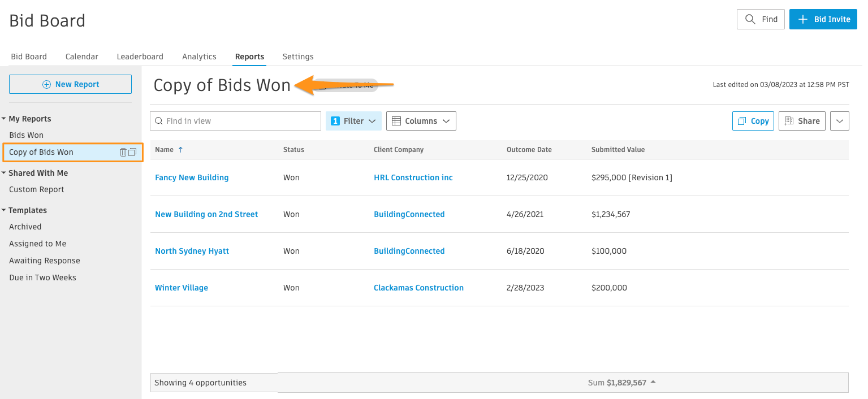
Task: Delete the Copy of Bids Won report
Action: [123, 152]
